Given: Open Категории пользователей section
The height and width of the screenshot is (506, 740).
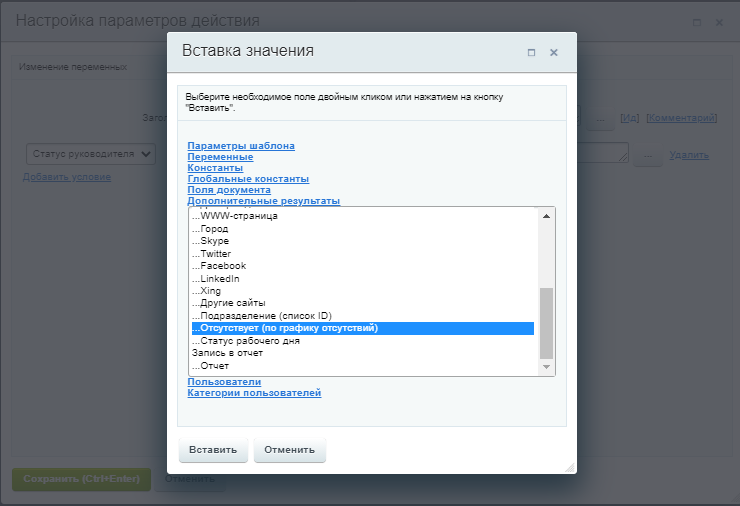Looking at the screenshot, I should (254, 393).
